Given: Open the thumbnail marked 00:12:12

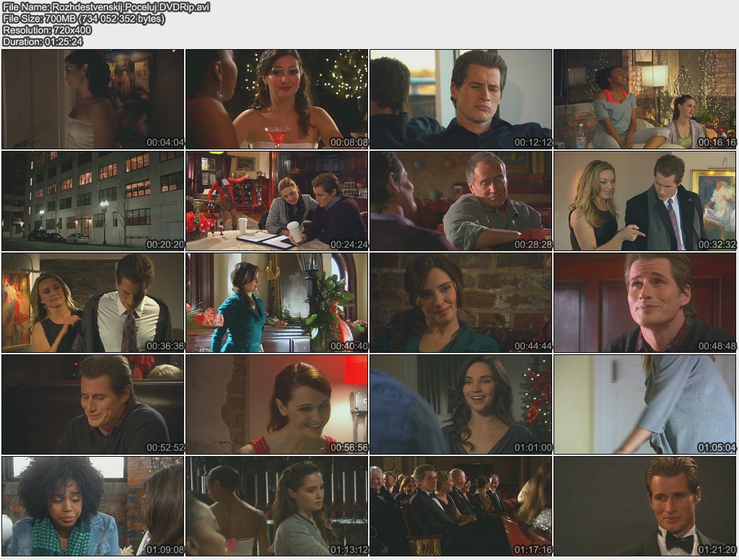Looking at the screenshot, I should tap(461, 100).
